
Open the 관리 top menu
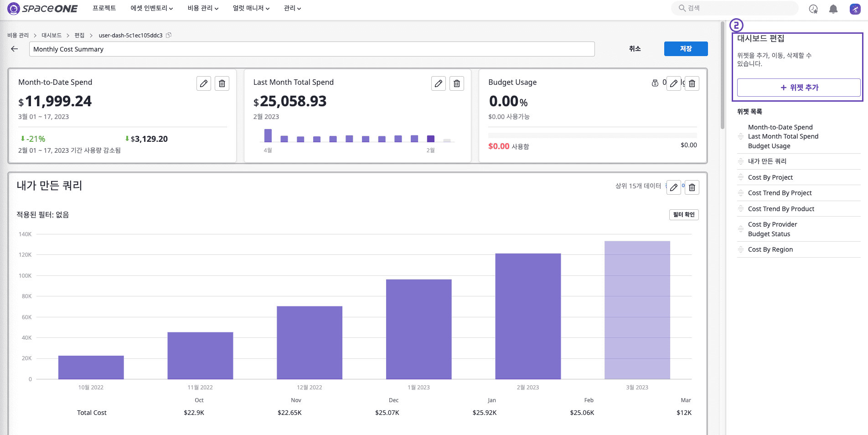click(x=292, y=8)
